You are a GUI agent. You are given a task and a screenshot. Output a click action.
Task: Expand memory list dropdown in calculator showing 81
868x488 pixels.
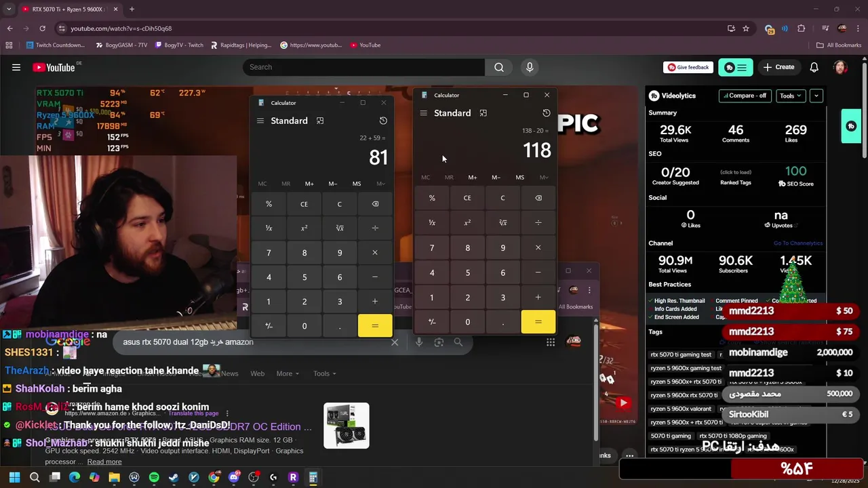380,184
